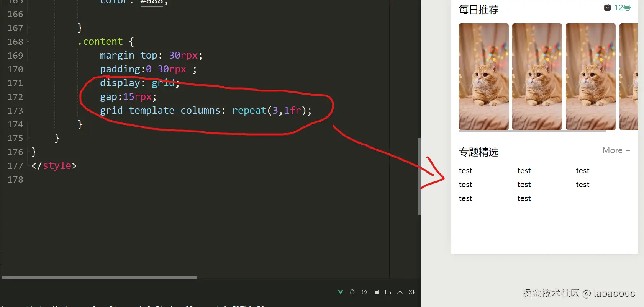Select the leftmost cat thumbnail in 每日推荐
Image resolution: width=644 pixels, height=307 pixels.
(x=484, y=77)
